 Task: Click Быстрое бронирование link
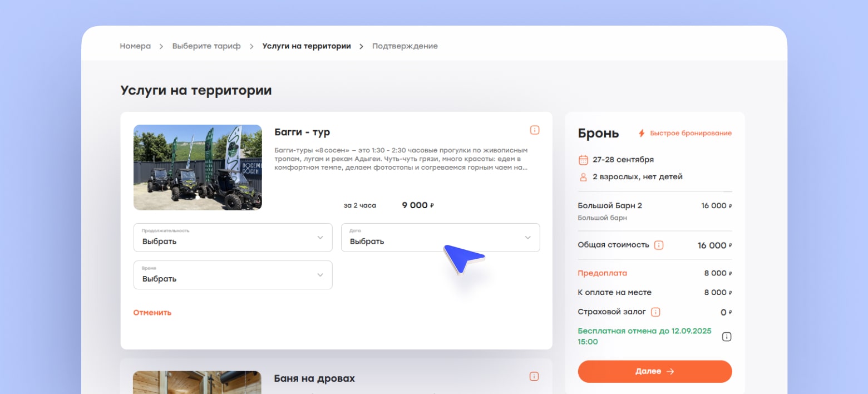(x=691, y=134)
